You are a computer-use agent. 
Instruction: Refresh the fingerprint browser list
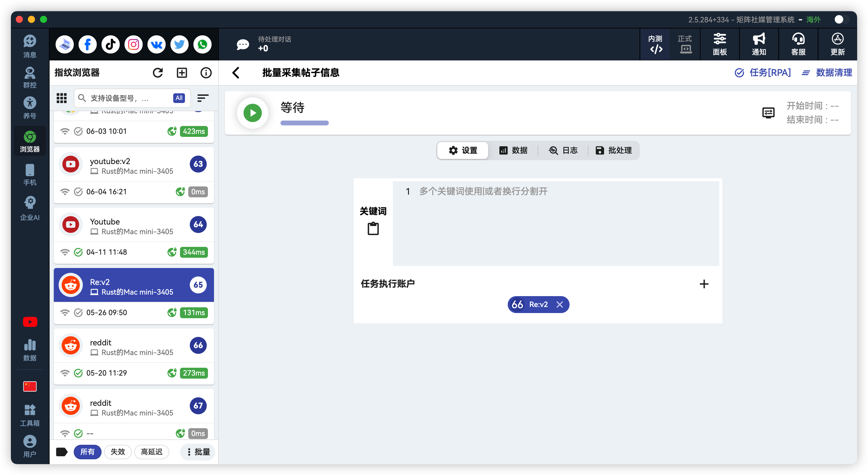[x=158, y=73]
